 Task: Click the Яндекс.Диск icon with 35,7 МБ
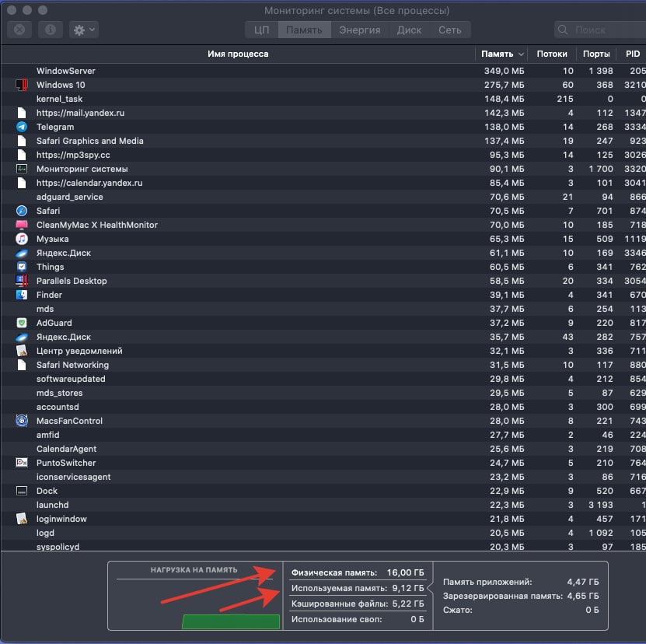point(22,338)
